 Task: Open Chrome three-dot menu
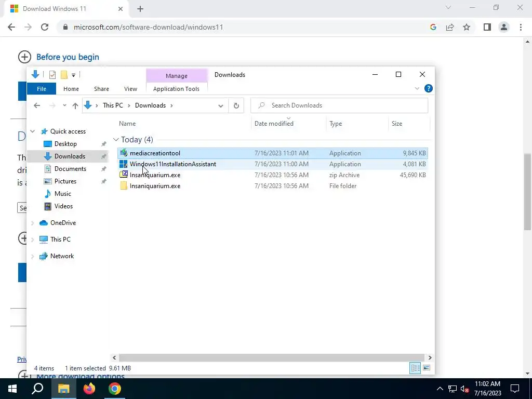pos(521,27)
